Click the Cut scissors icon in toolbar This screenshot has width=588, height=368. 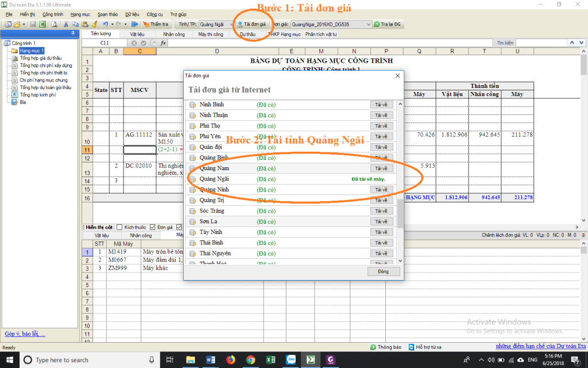pyautogui.click(x=66, y=24)
